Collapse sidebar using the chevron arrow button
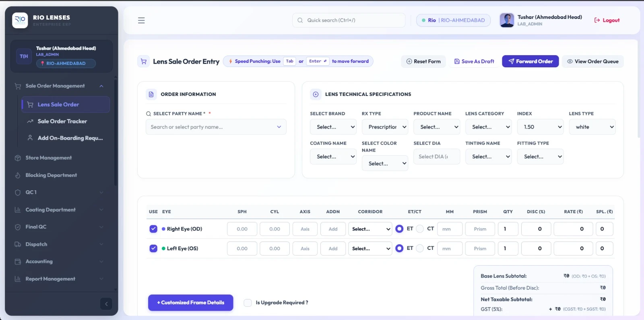 106,304
